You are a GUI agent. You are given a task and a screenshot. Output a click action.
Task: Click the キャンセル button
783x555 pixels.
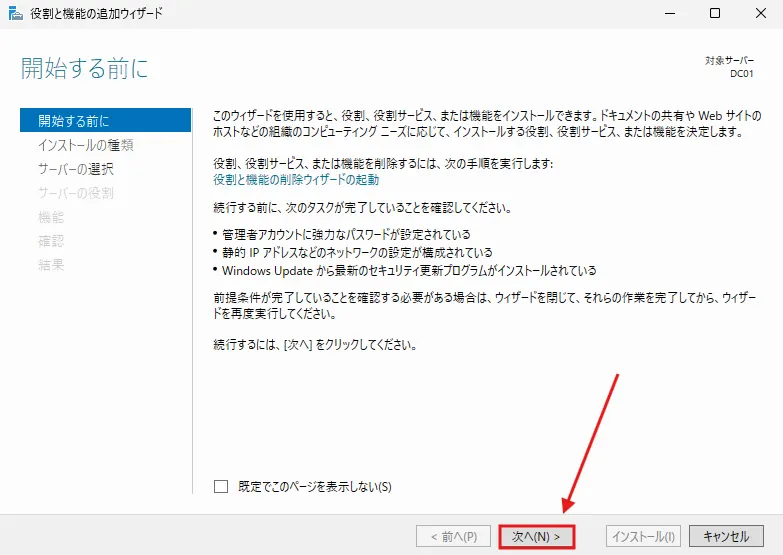coord(726,536)
